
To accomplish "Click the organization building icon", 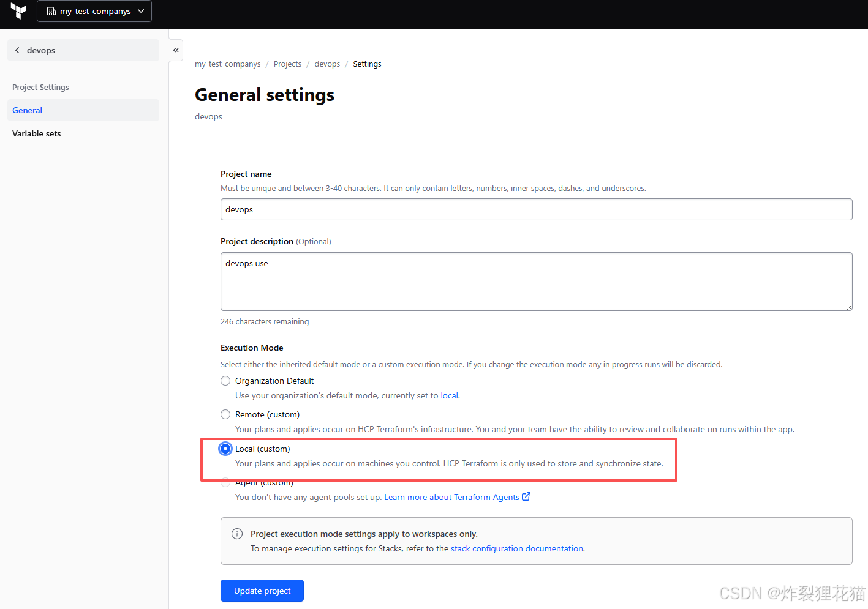I will point(51,11).
